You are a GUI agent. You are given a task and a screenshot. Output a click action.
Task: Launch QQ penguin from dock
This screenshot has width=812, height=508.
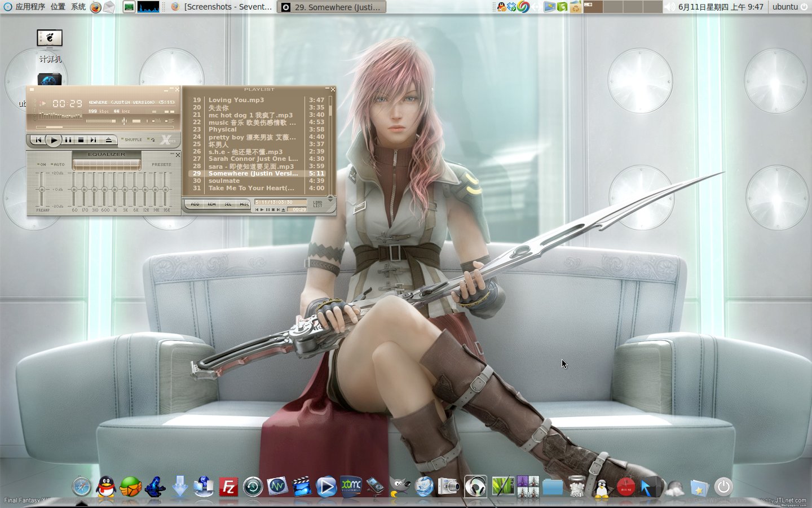pyautogui.click(x=105, y=487)
